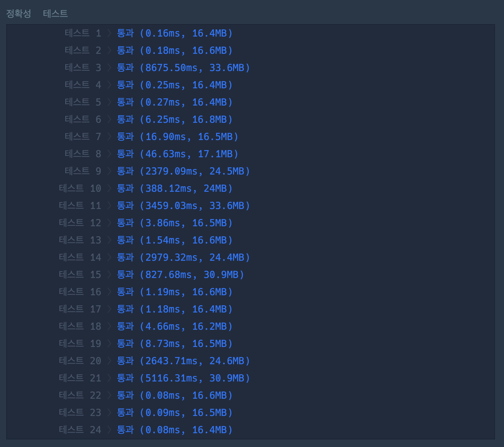Viewport: 504px width, 447px height.
Task: Click the 테스트 11 label
Action: pyautogui.click(x=80, y=206)
